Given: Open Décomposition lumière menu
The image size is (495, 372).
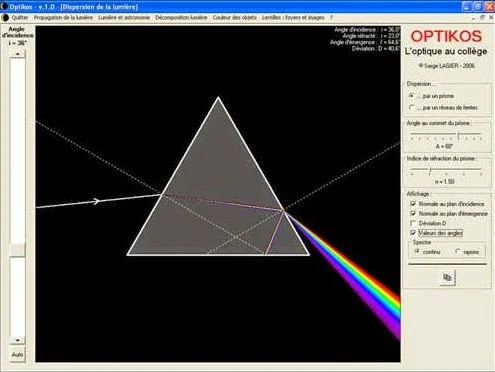Looking at the screenshot, I should click(181, 17).
